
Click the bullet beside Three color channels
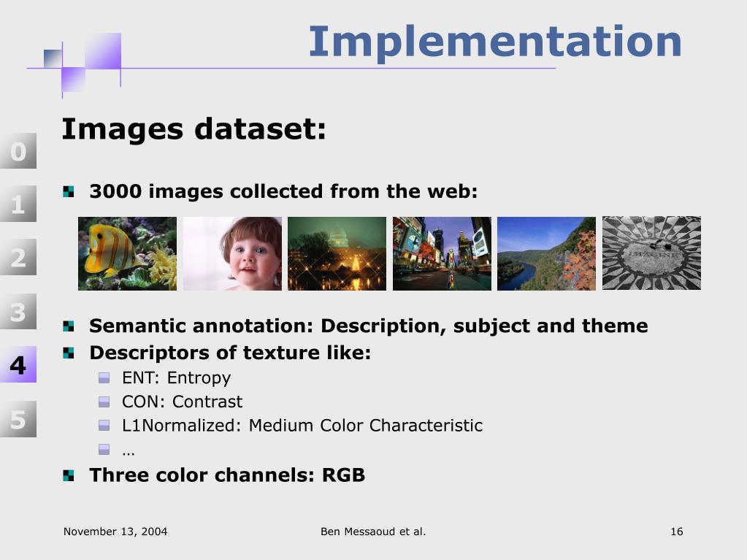[69, 475]
